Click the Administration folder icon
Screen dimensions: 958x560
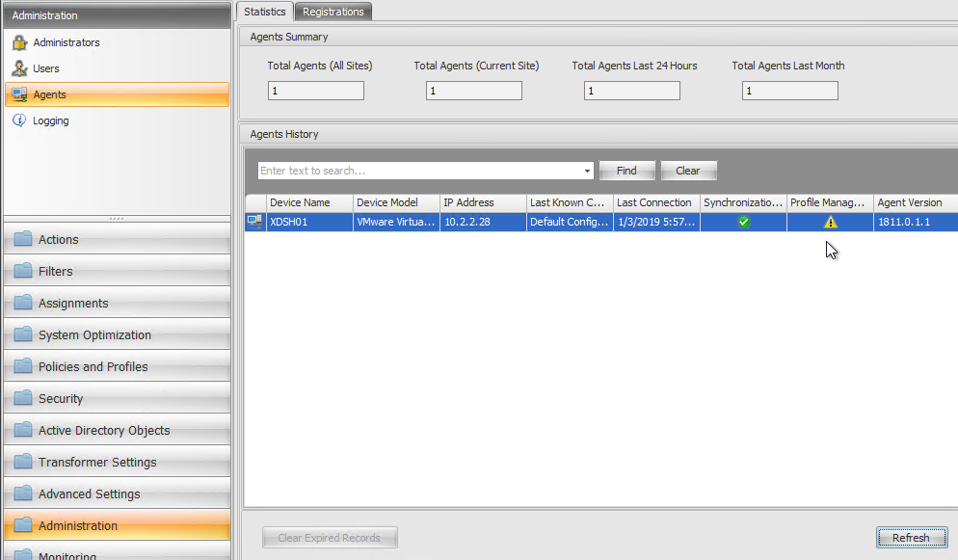(23, 524)
